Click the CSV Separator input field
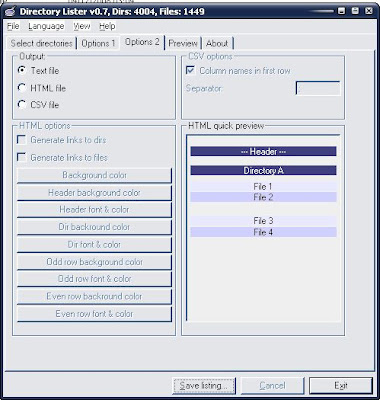Viewport: 380px width, 400px height. [318, 88]
